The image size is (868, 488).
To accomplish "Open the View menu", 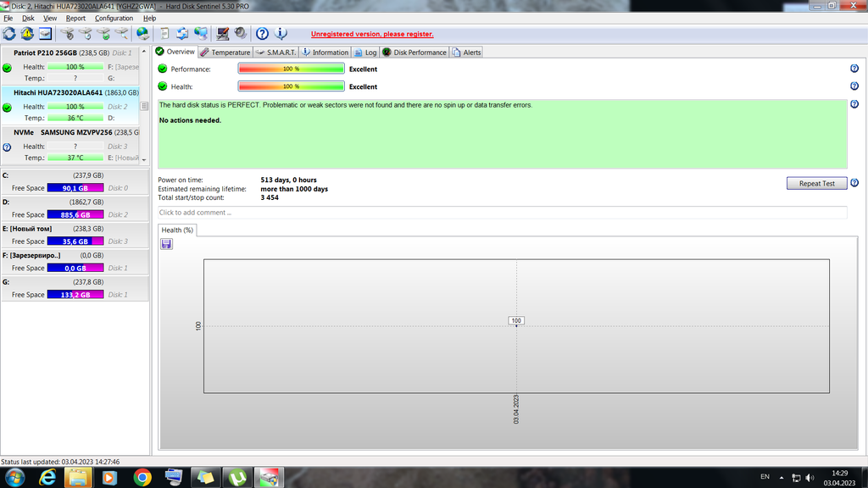I will click(x=50, y=19).
